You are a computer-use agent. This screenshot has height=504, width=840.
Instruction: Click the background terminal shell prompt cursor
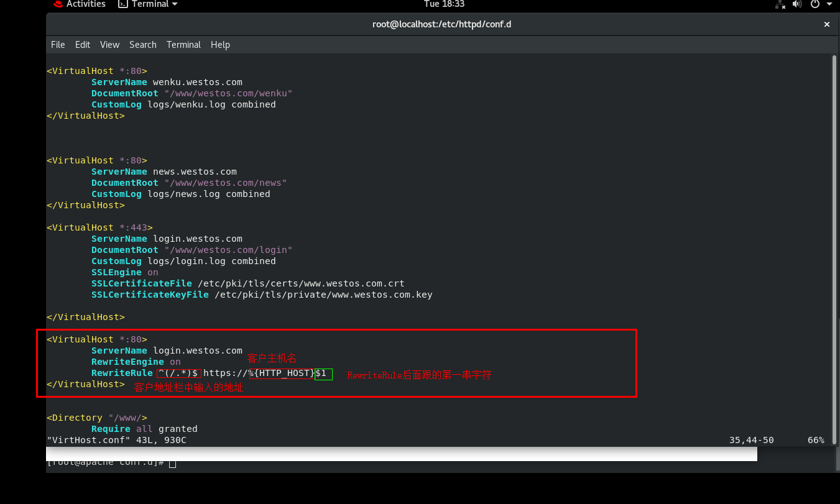(x=172, y=464)
